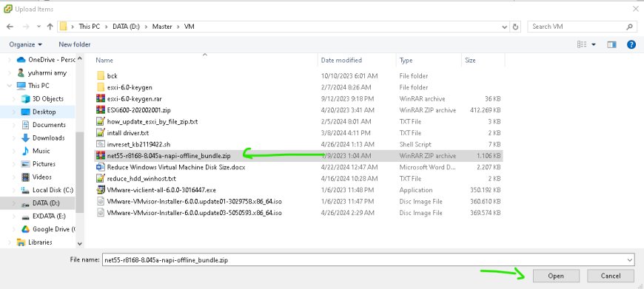Open Music in navigation pane
The width and height of the screenshot is (644, 289).
point(36,151)
